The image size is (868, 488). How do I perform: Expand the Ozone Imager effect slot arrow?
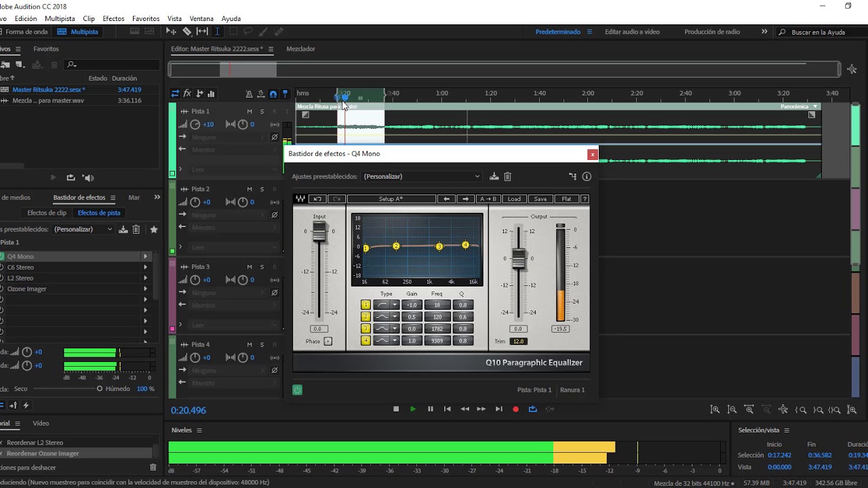(145, 289)
